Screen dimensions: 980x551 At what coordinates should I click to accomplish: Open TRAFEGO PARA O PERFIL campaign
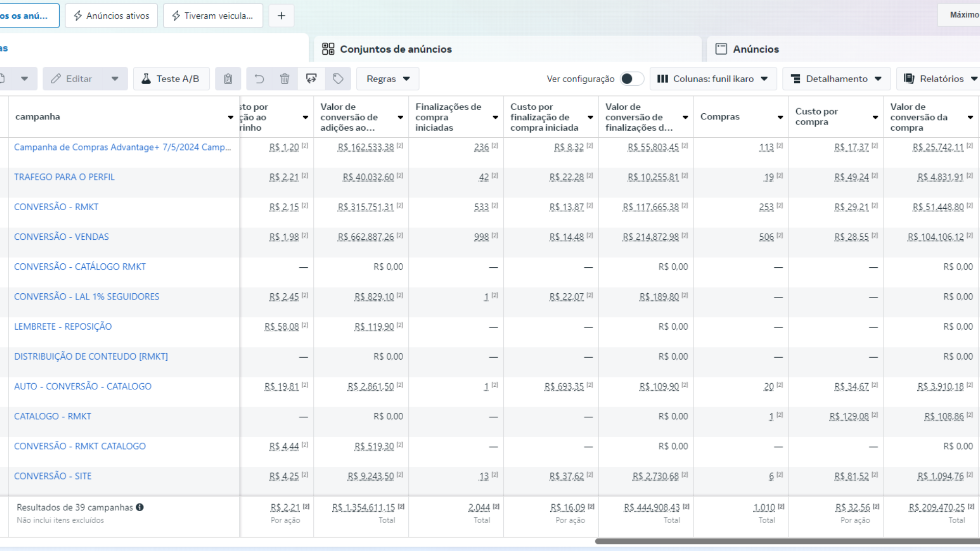click(64, 177)
